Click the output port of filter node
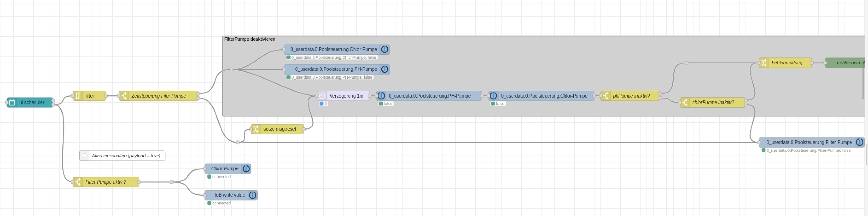 106,96
